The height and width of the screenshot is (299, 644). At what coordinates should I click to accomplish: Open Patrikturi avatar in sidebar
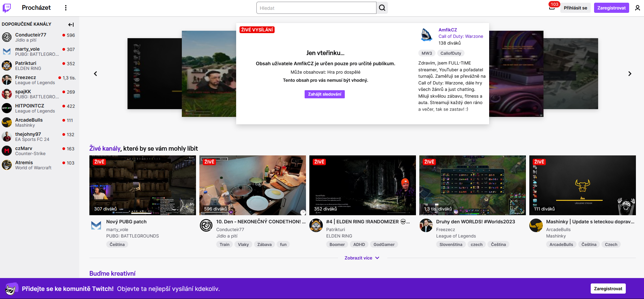tap(7, 66)
